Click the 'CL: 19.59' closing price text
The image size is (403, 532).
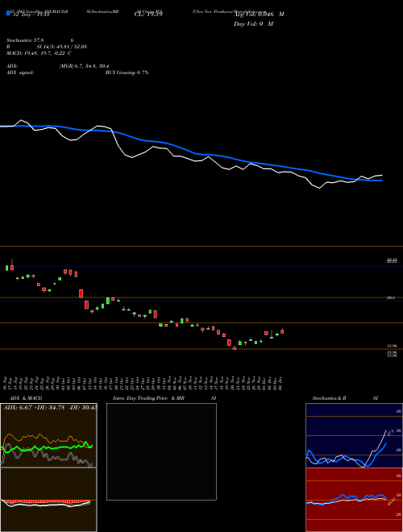(x=148, y=15)
